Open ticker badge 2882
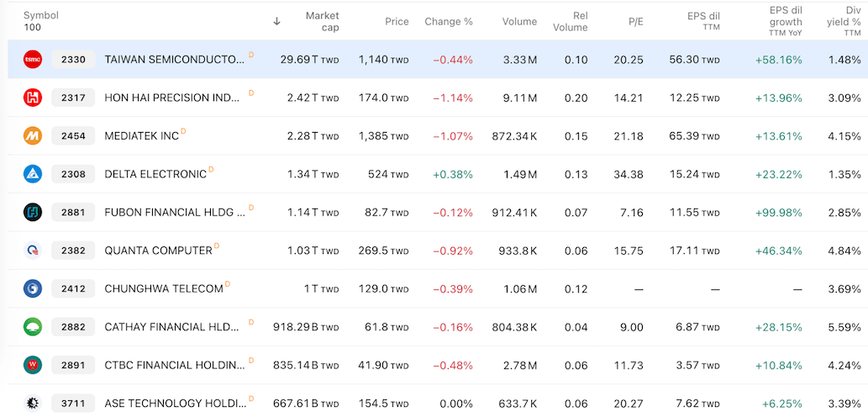Image resolution: width=868 pixels, height=417 pixels. point(74,327)
